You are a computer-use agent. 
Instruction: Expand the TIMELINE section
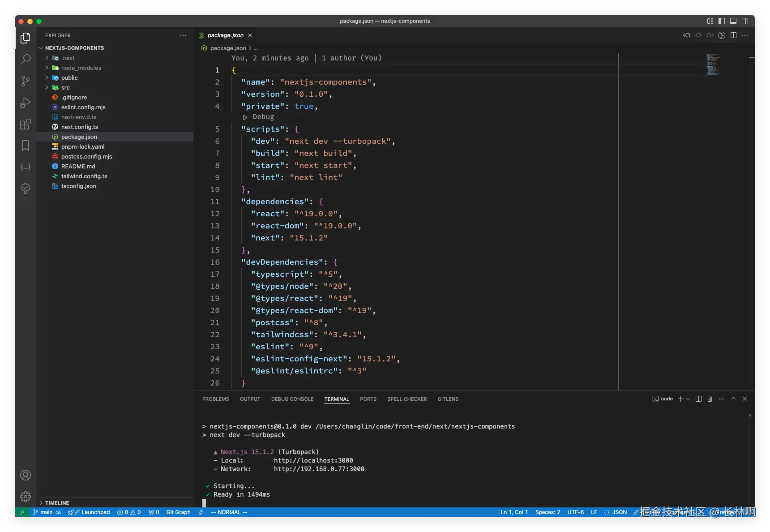tap(57, 503)
